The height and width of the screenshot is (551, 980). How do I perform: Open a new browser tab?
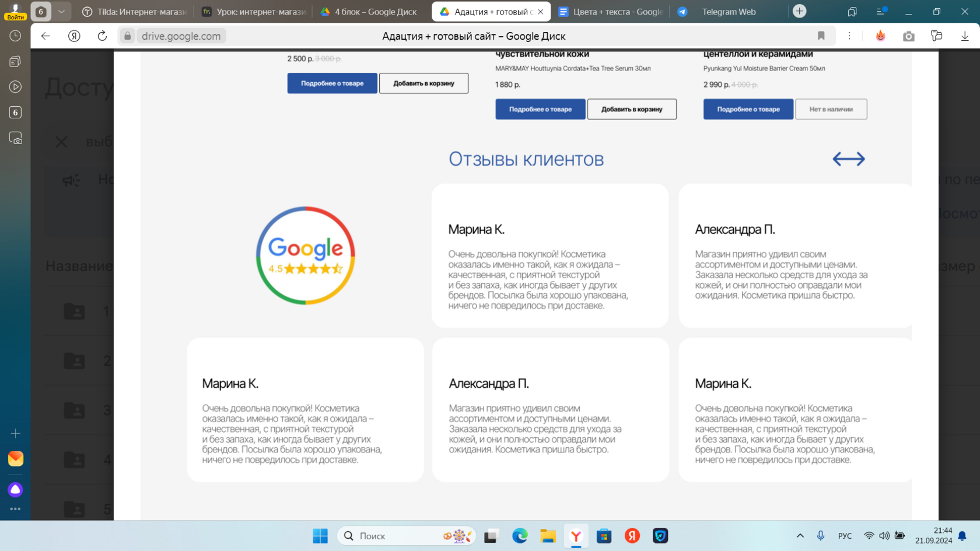[x=800, y=11]
